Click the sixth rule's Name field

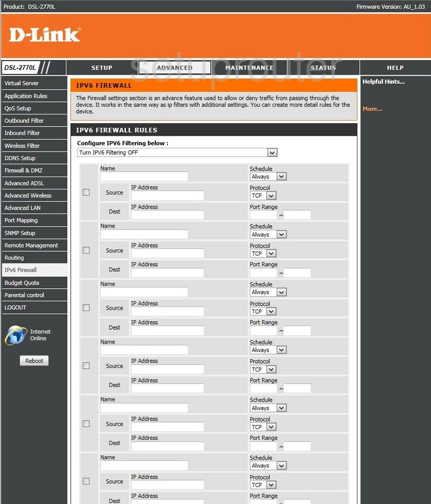[x=144, y=465]
